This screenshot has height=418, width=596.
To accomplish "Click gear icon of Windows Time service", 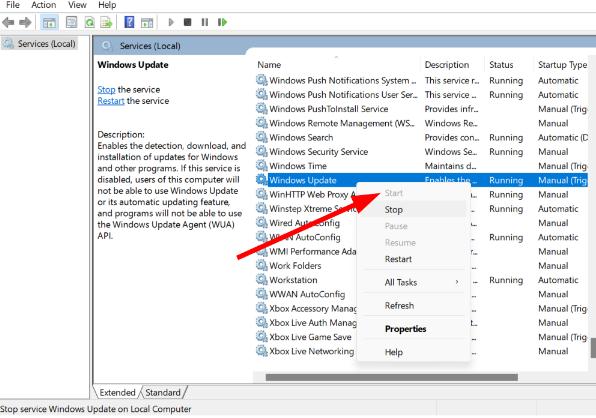I will click(x=262, y=166).
